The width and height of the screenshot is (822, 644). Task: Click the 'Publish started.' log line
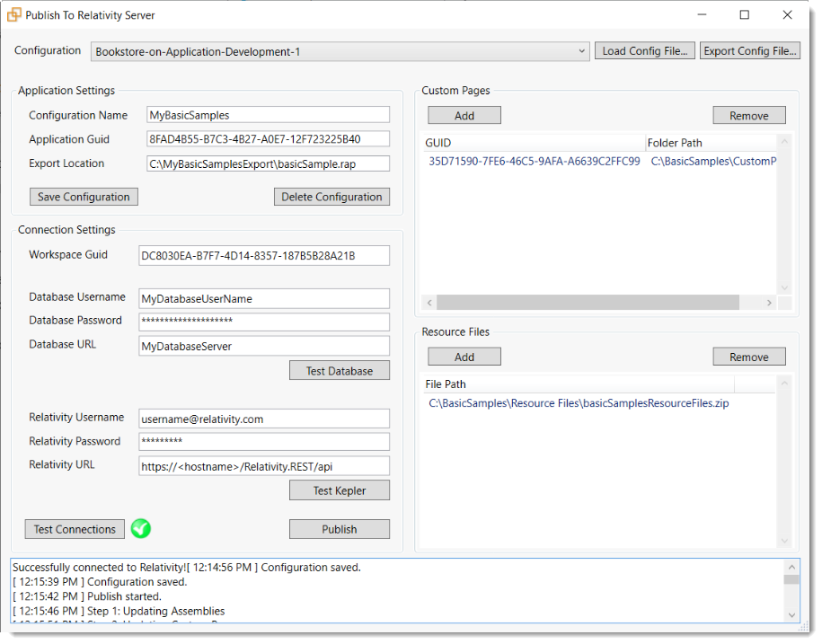(x=87, y=596)
